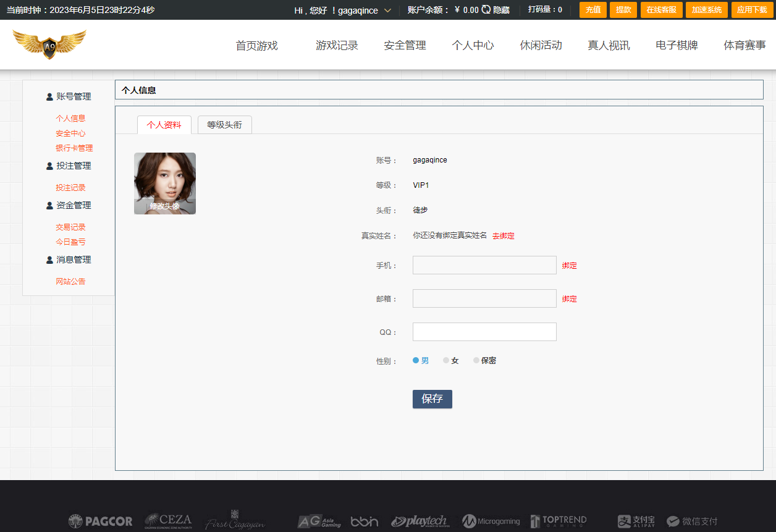Image resolution: width=776 pixels, height=532 pixels.
Task: Click the avatar photo to change it
Action: pyautogui.click(x=165, y=184)
